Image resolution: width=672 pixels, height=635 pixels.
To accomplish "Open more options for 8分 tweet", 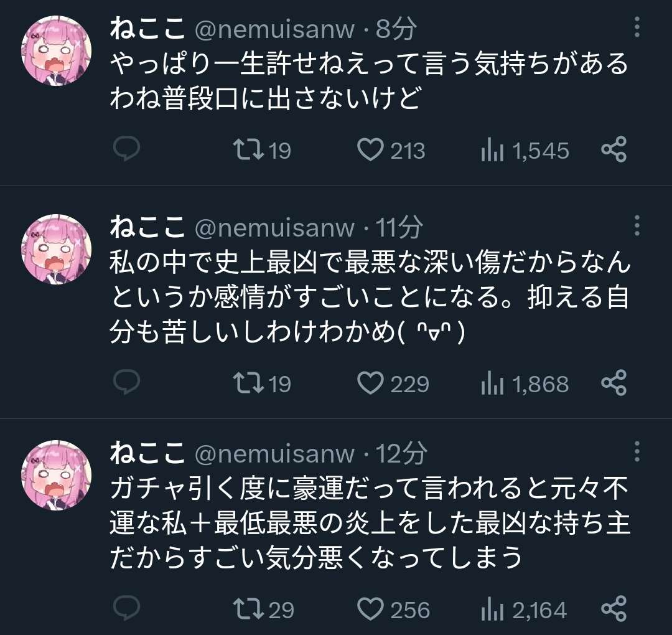I will pyautogui.click(x=637, y=28).
